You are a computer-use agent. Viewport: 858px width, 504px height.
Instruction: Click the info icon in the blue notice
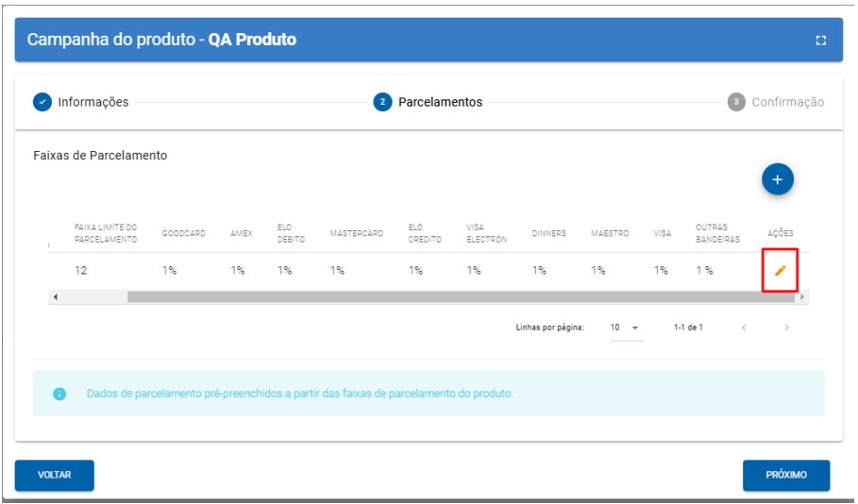tap(59, 394)
